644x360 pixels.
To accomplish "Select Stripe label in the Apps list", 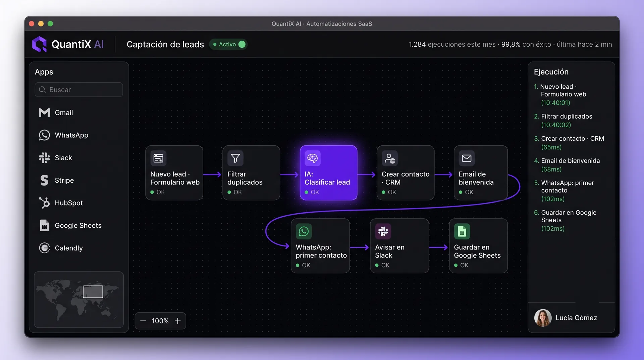I will pos(64,180).
